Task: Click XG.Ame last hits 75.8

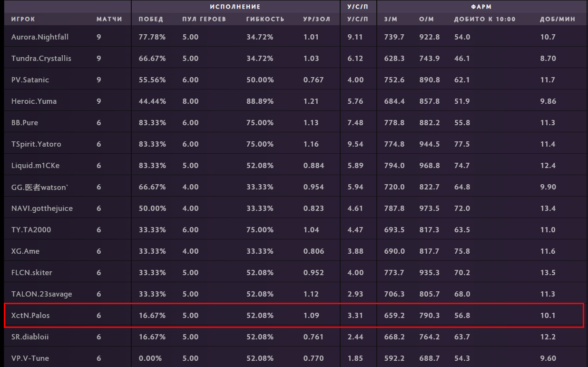Action: 462,251
